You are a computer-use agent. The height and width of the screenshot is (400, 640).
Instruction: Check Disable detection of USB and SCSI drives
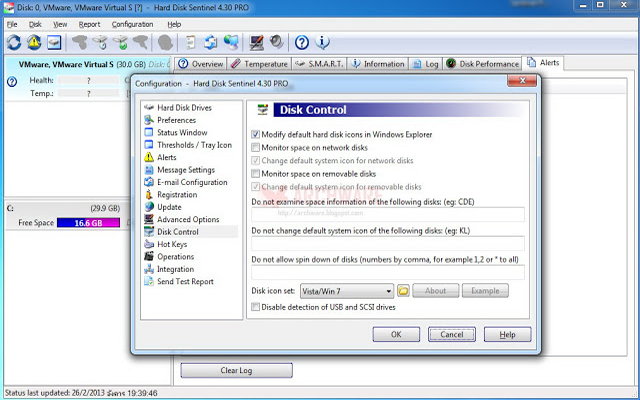click(x=256, y=307)
